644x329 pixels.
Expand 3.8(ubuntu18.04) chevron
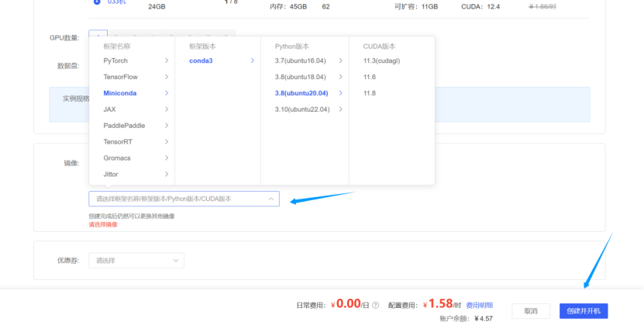(340, 77)
